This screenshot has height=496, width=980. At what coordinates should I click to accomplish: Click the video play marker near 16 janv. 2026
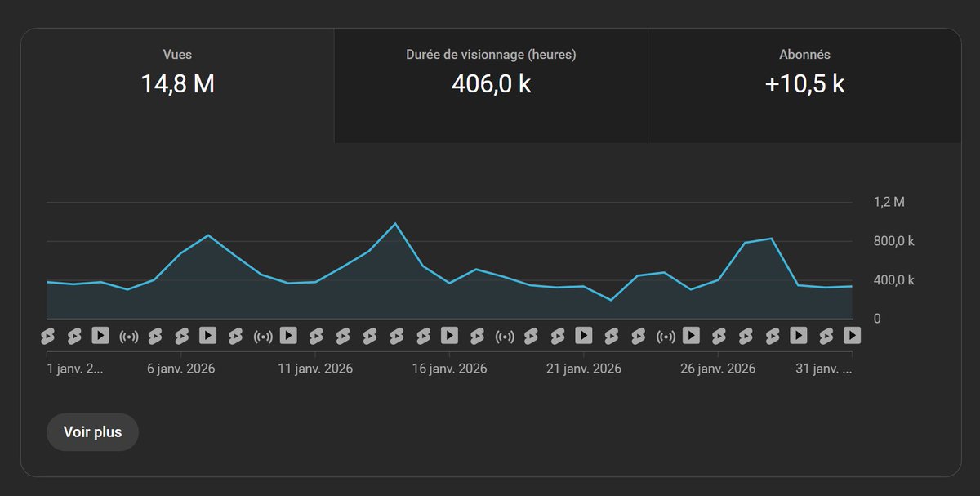449,335
